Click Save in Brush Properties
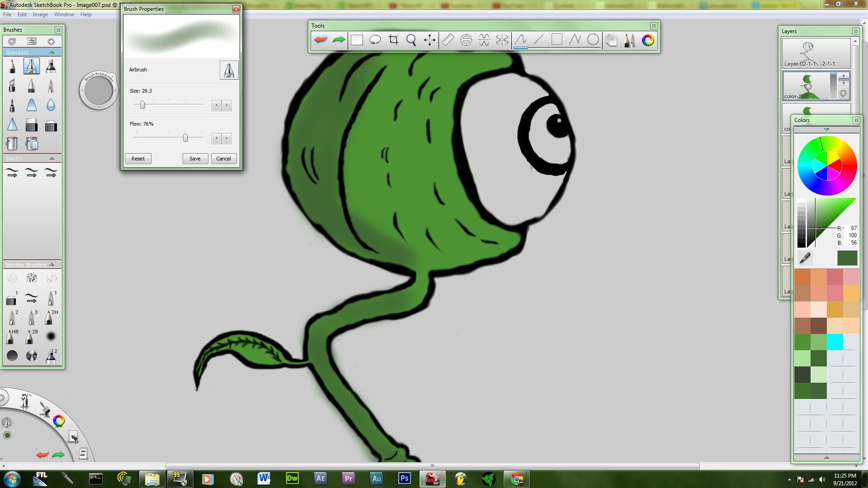Image resolution: width=868 pixels, height=488 pixels. point(195,159)
